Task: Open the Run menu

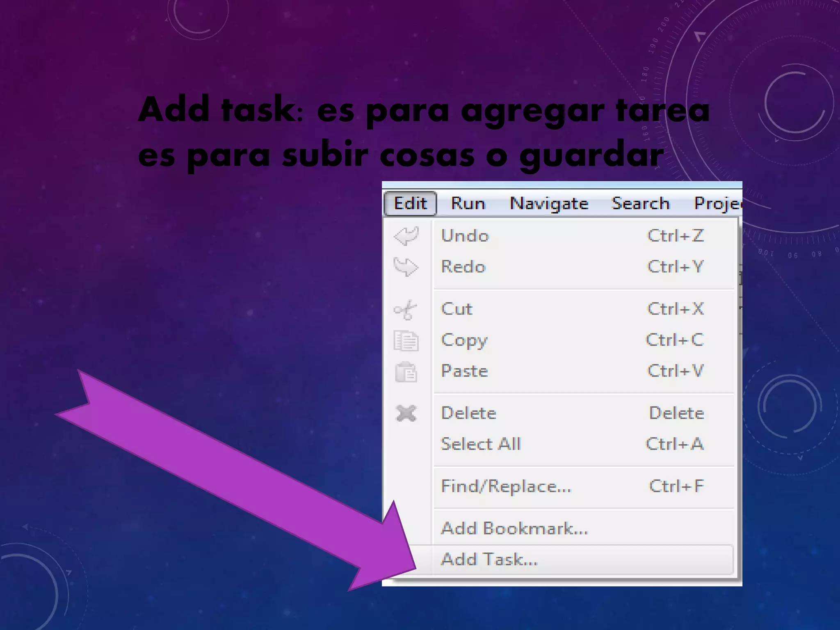Action: pos(468,203)
